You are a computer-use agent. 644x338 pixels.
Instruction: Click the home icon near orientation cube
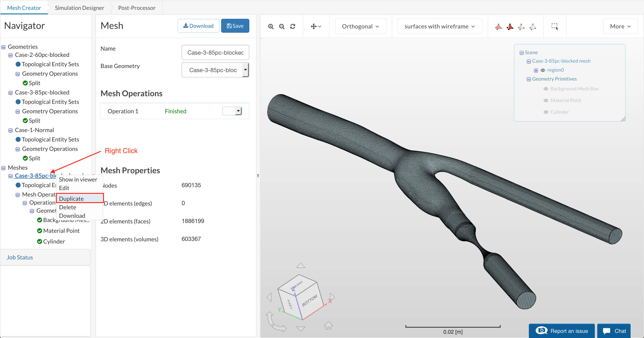tap(328, 325)
